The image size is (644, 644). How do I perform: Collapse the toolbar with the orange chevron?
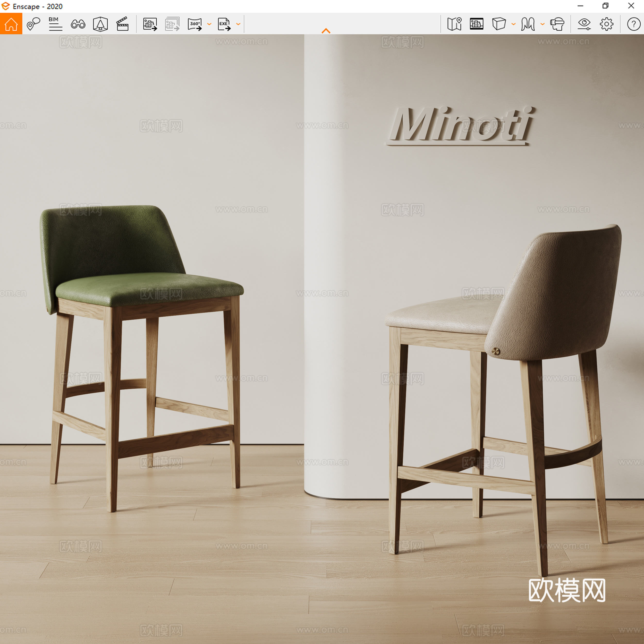pos(326,31)
